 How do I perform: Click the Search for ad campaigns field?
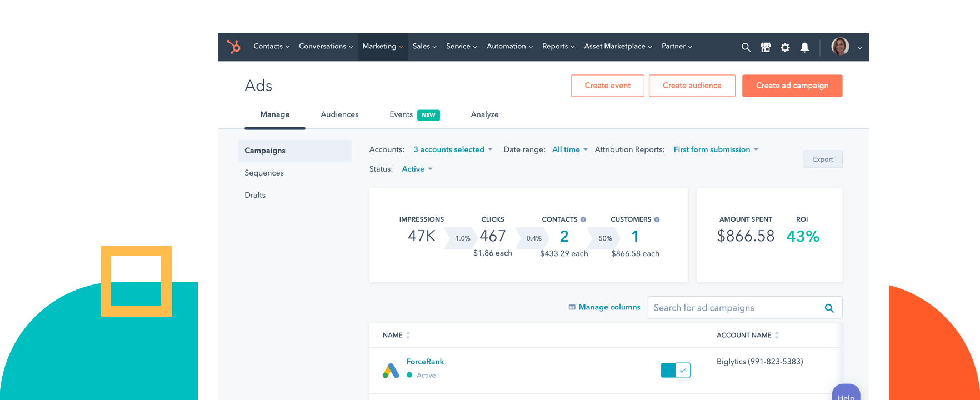[x=745, y=308]
